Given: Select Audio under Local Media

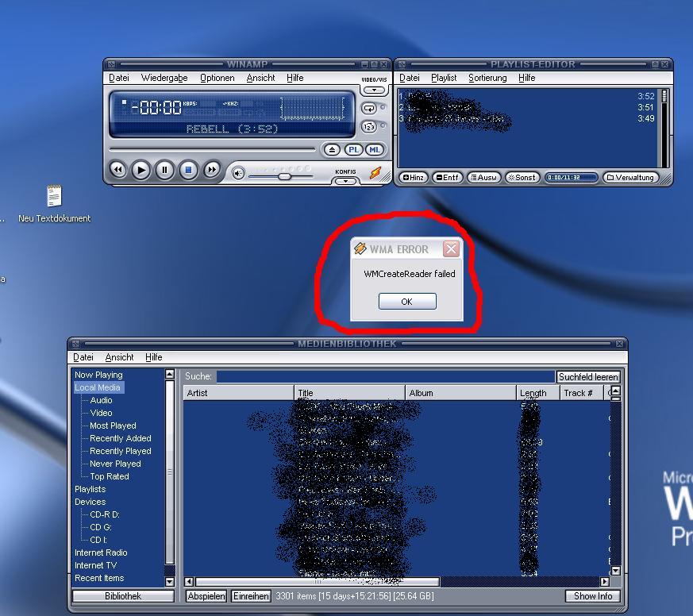Looking at the screenshot, I should [101, 400].
